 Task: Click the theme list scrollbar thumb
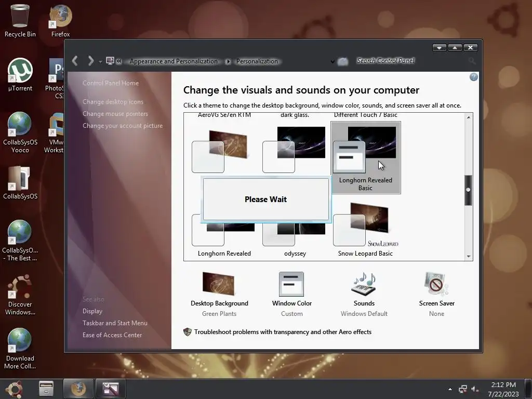pyautogui.click(x=468, y=190)
